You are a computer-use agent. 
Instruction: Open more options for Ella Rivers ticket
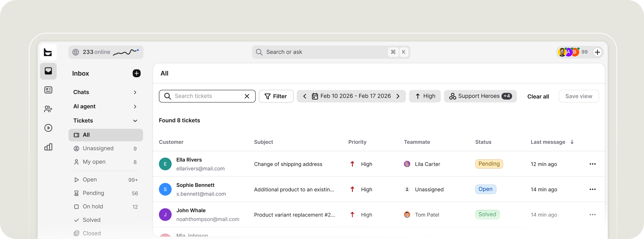tap(593, 164)
